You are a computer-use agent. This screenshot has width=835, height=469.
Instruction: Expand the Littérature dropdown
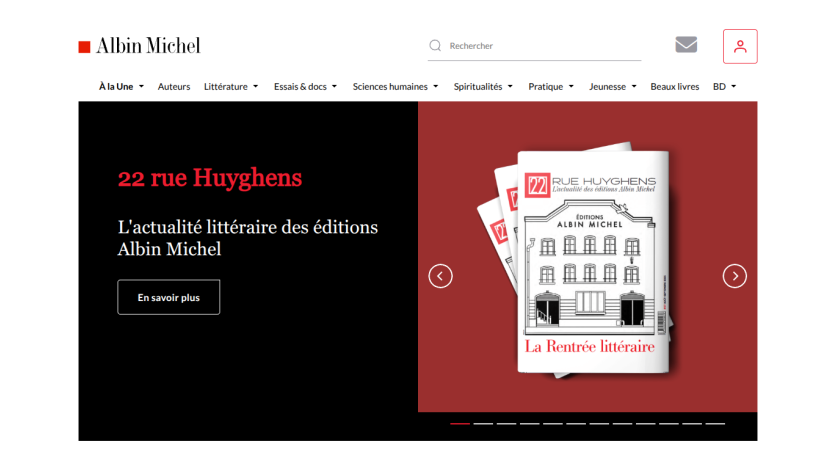click(231, 87)
